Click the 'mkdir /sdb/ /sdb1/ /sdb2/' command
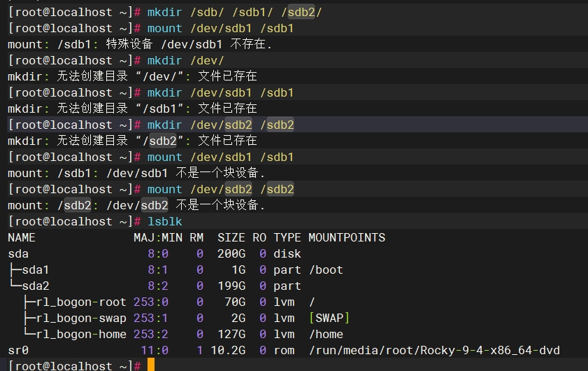 (234, 13)
